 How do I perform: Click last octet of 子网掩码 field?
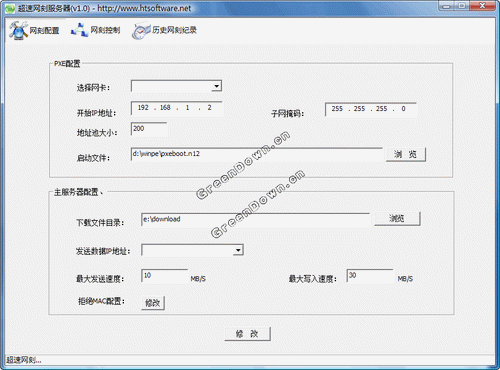pyautogui.click(x=403, y=109)
